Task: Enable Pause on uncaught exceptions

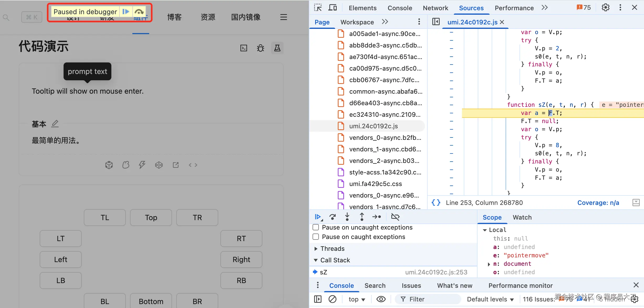Action: (x=316, y=227)
